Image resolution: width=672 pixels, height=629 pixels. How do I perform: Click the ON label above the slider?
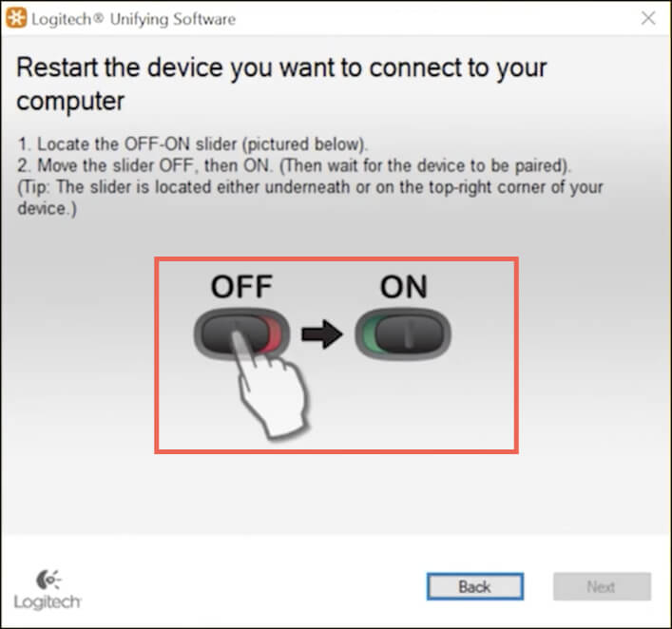click(403, 287)
